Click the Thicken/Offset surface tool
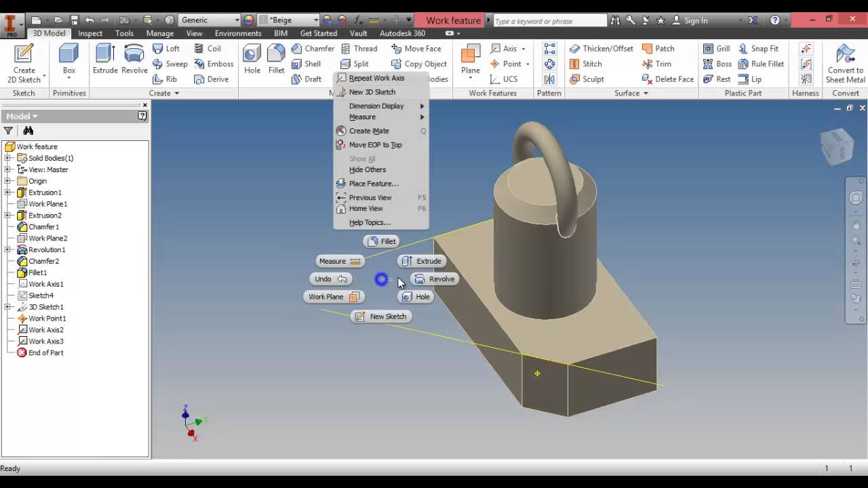Screen dimensions: 868x488 (x=601, y=49)
